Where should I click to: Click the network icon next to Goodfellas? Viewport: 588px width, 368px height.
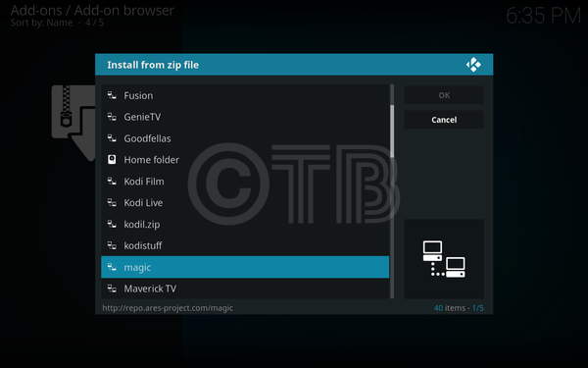point(112,138)
